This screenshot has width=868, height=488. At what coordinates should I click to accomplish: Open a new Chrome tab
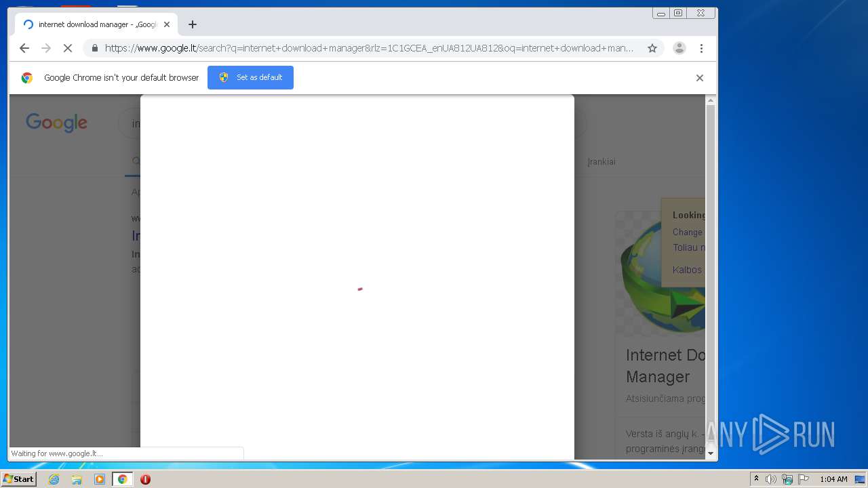(x=193, y=24)
